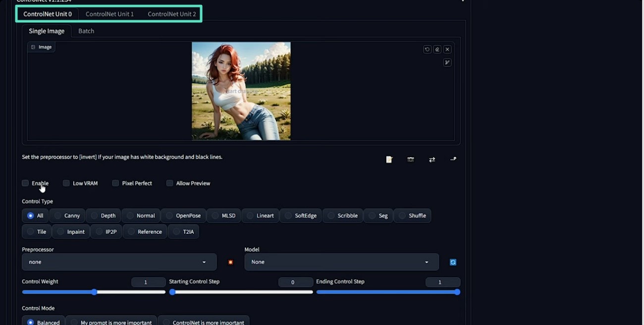The image size is (644, 325).
Task: Switch to ControlNet Unit 0 tab
Action: pyautogui.click(x=48, y=14)
